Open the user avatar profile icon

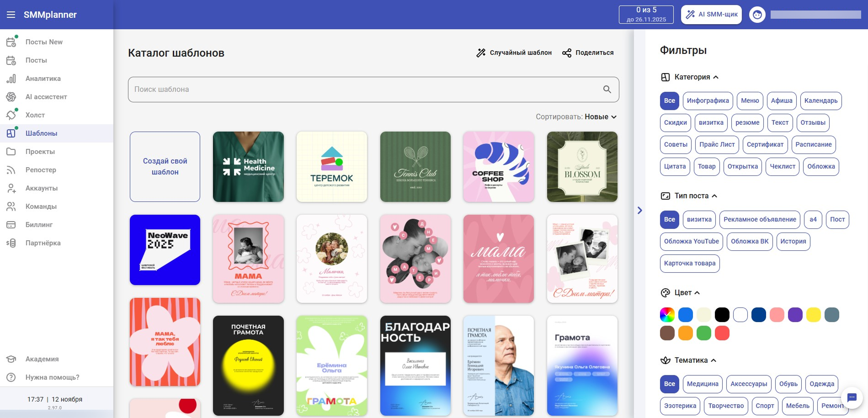757,15
